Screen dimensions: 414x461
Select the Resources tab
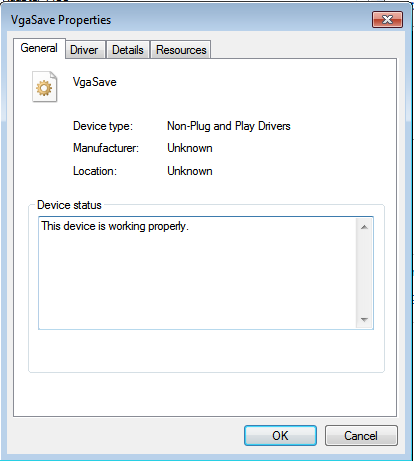tap(181, 50)
